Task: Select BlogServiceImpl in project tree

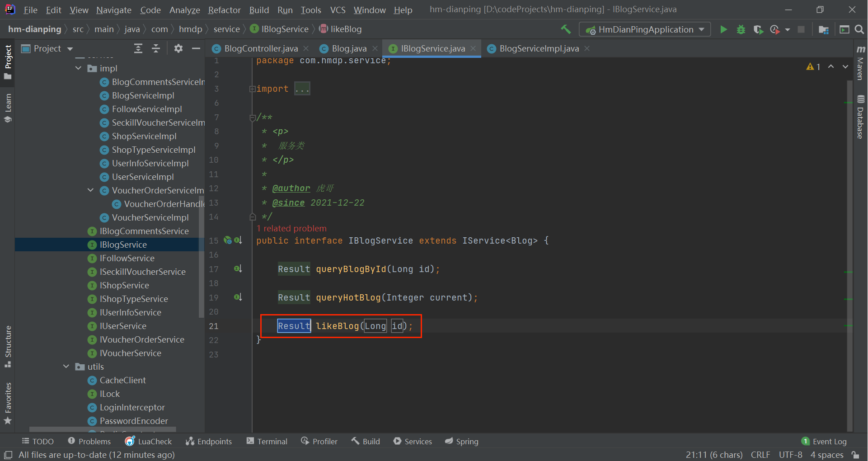Action: (143, 95)
